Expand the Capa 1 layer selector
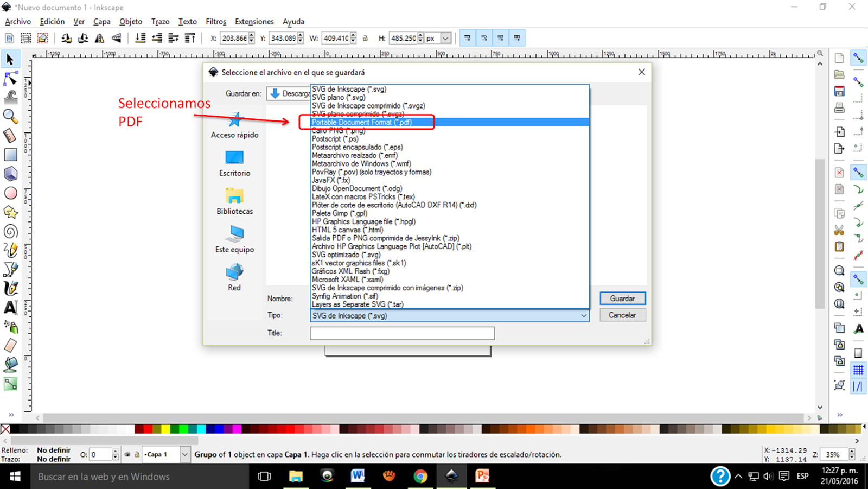The image size is (868, 489). pos(185,454)
